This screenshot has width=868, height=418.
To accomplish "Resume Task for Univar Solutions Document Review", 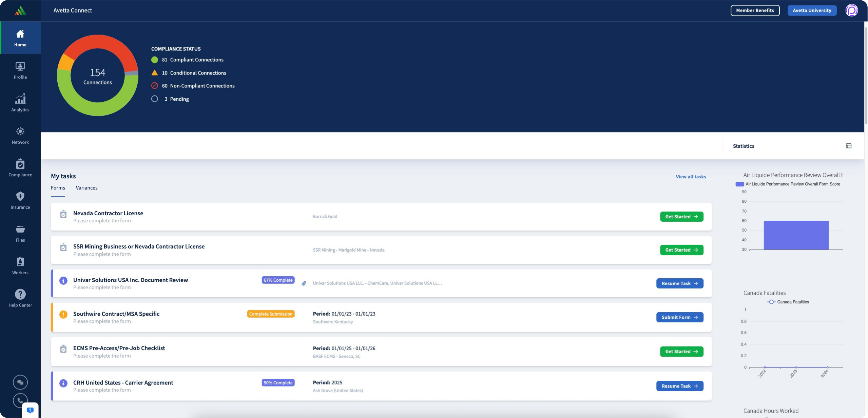I will pos(680,283).
